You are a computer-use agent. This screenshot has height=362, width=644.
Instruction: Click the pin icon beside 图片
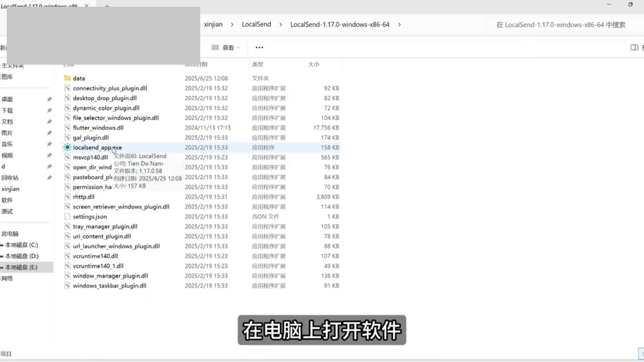pyautogui.click(x=49, y=133)
